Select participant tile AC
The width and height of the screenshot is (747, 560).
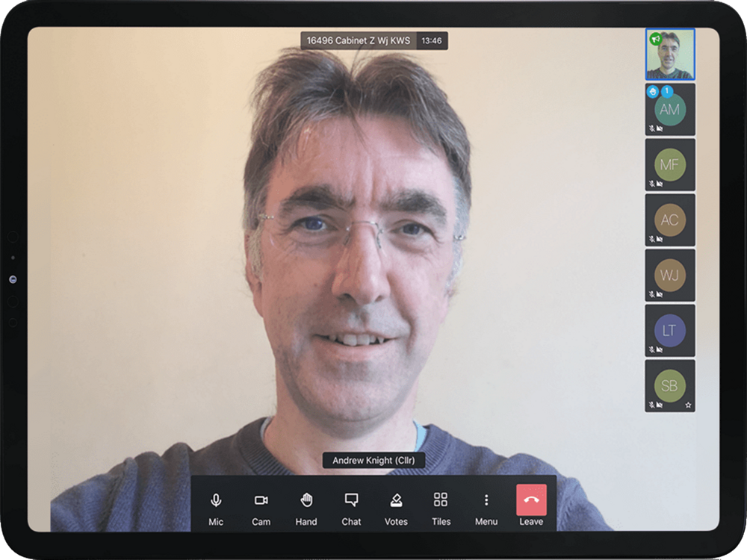coord(670,220)
